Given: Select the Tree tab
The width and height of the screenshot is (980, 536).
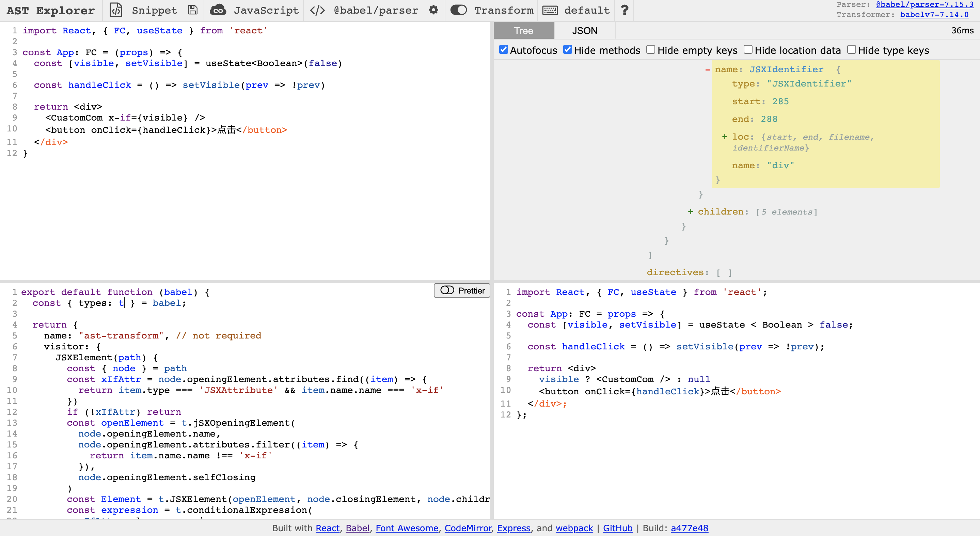Looking at the screenshot, I should point(523,31).
